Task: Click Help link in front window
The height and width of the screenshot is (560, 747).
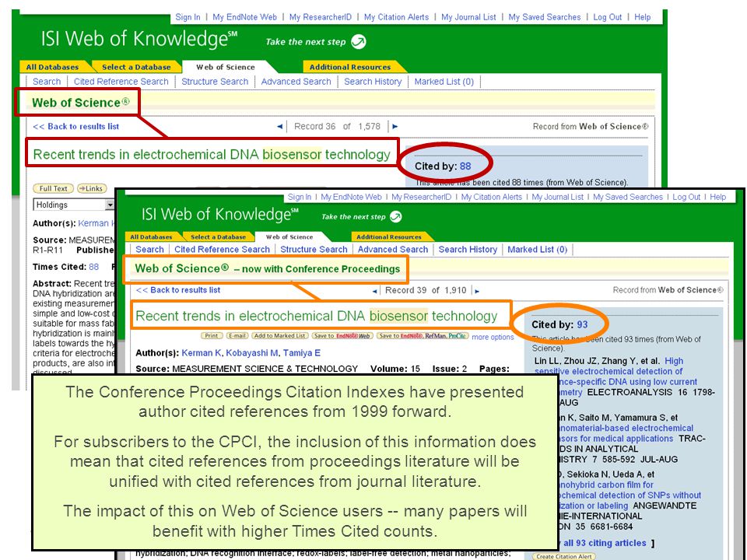Action: click(718, 197)
